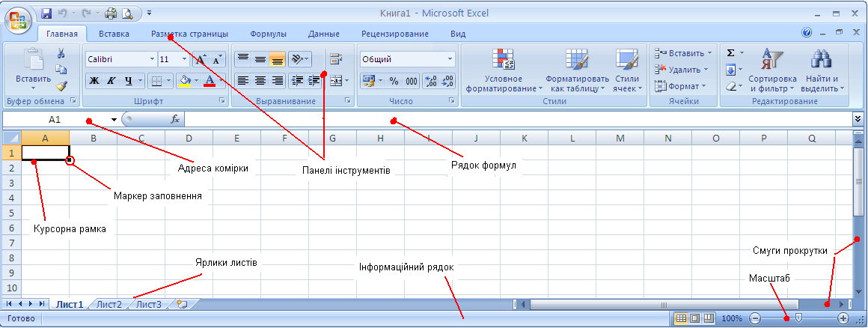Expand Форматировать как таблицу gallery
The image size is (868, 328).
577,69
